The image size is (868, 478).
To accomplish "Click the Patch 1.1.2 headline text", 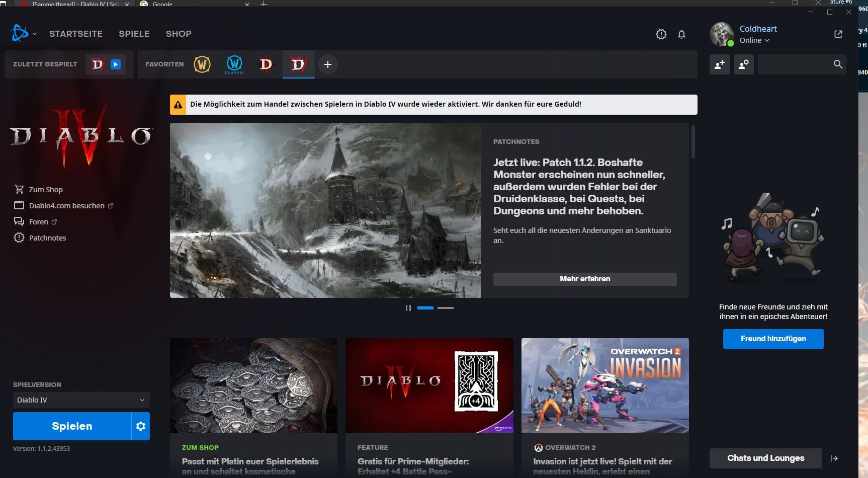I will (579, 187).
